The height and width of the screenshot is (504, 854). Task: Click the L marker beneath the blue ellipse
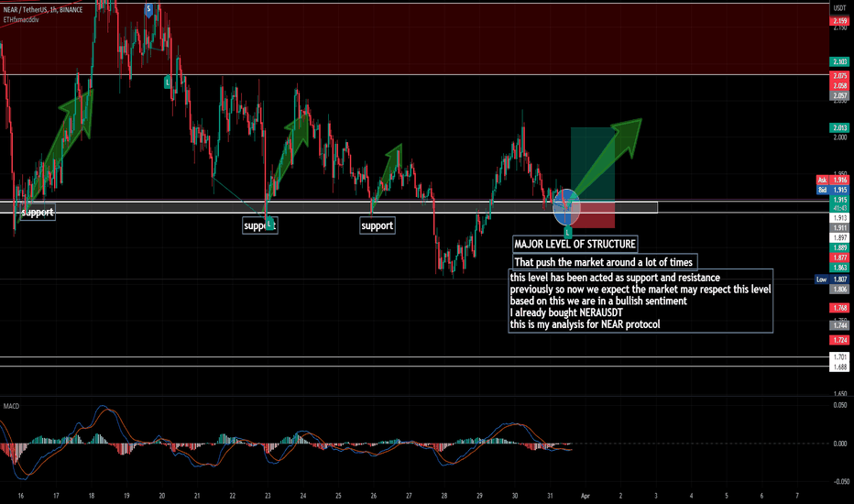pyautogui.click(x=567, y=232)
